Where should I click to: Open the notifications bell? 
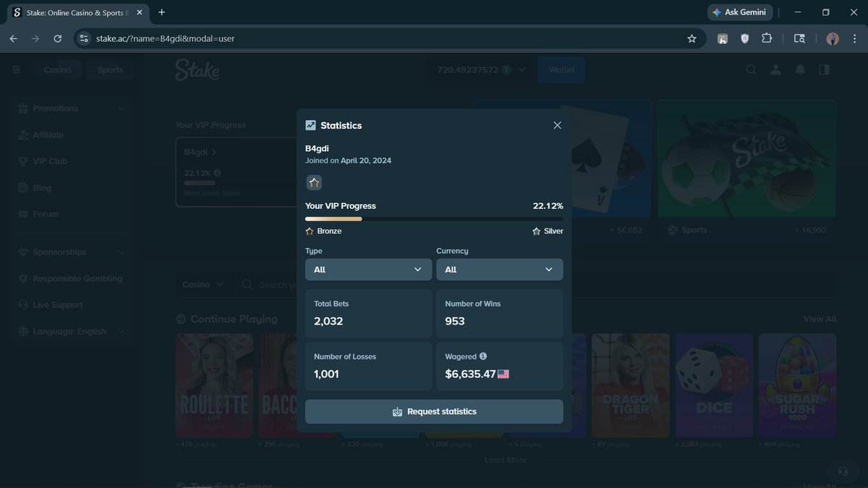click(800, 70)
